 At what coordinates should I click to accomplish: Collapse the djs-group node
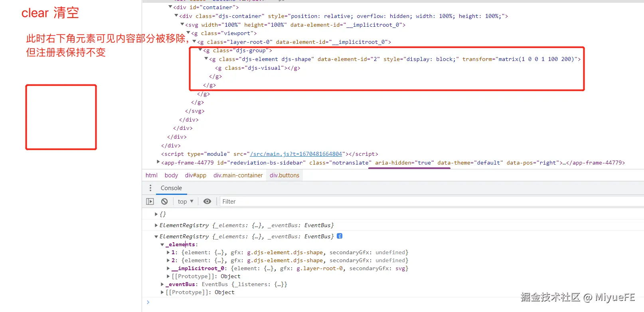tap(200, 50)
